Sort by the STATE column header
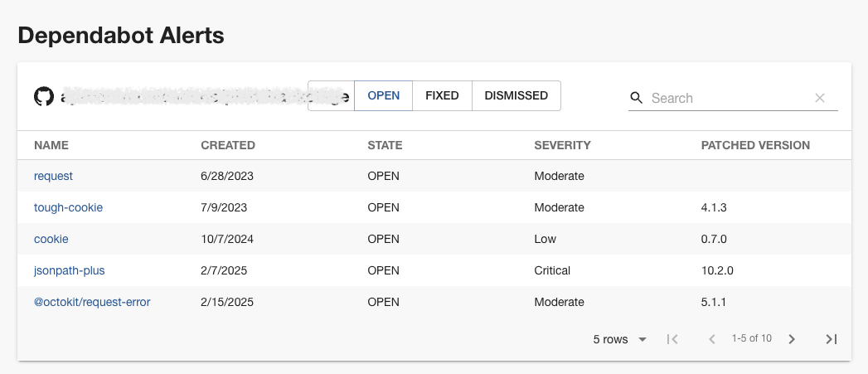 385,145
